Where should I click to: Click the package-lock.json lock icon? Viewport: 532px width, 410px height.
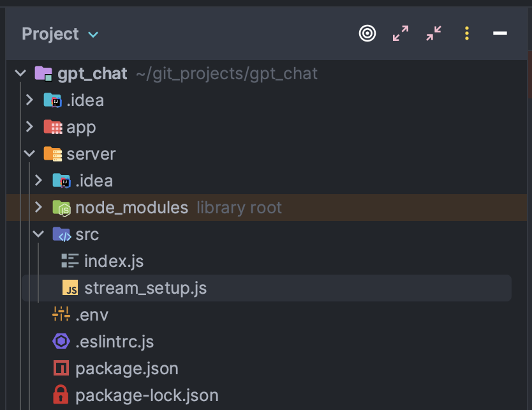(61, 395)
